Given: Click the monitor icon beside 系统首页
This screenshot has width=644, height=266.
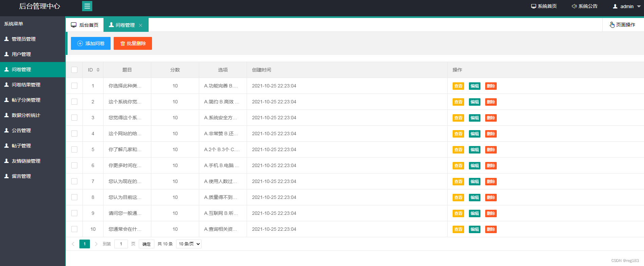Looking at the screenshot, I should click(x=534, y=6).
